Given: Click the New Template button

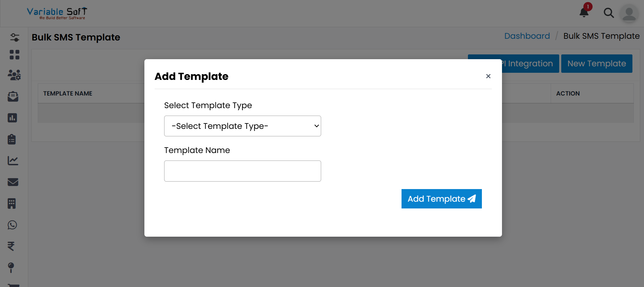Looking at the screenshot, I should tap(596, 64).
